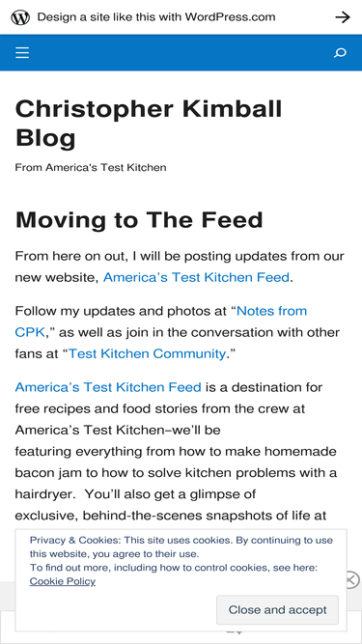Click America's Test Kitchen Feed link before "is a destination"
The image size is (362, 644).
[x=108, y=387]
